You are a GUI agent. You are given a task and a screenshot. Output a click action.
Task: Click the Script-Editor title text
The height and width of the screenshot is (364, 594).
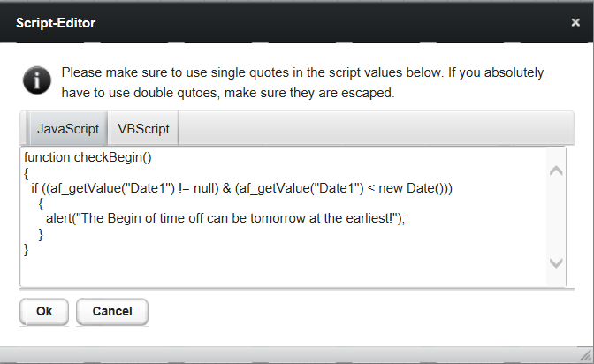click(x=56, y=23)
